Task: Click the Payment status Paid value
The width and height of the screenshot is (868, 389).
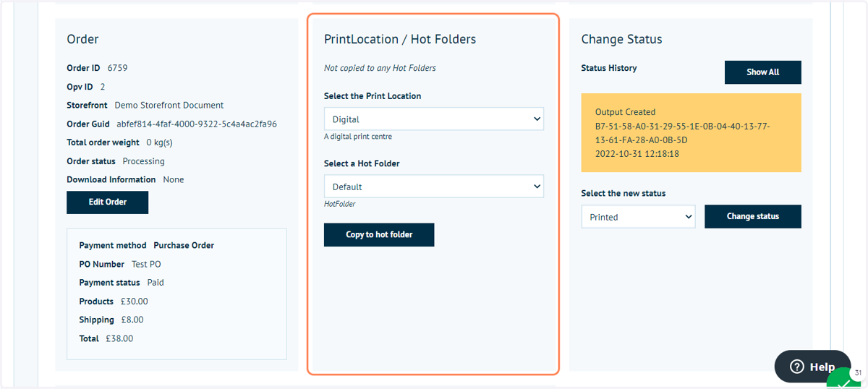Action: (x=156, y=283)
